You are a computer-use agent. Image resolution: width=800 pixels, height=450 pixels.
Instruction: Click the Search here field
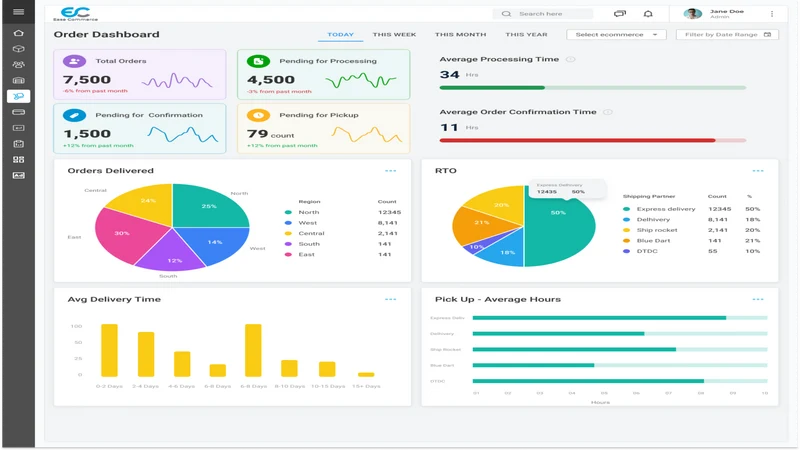(543, 14)
